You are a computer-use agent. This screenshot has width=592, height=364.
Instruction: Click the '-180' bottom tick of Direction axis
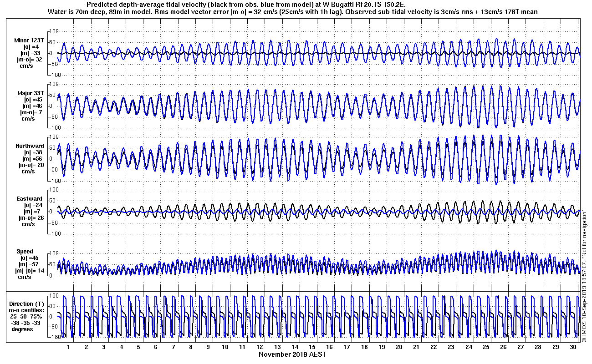[x=53, y=337]
